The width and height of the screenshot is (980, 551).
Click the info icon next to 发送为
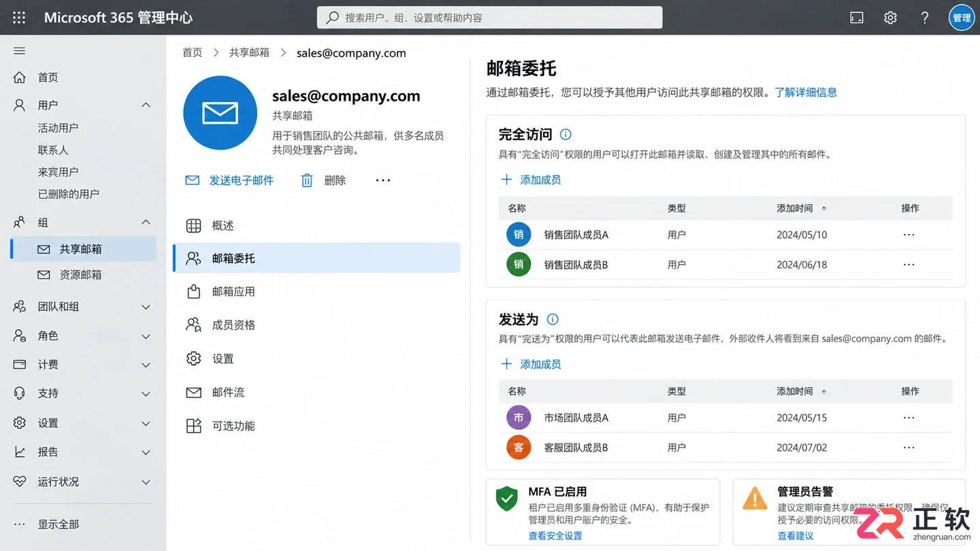tap(553, 319)
